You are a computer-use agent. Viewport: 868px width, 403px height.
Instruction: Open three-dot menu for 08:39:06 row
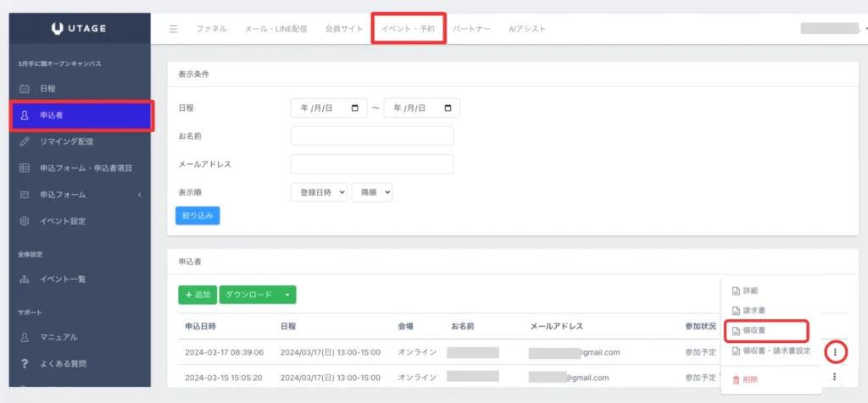(x=834, y=351)
